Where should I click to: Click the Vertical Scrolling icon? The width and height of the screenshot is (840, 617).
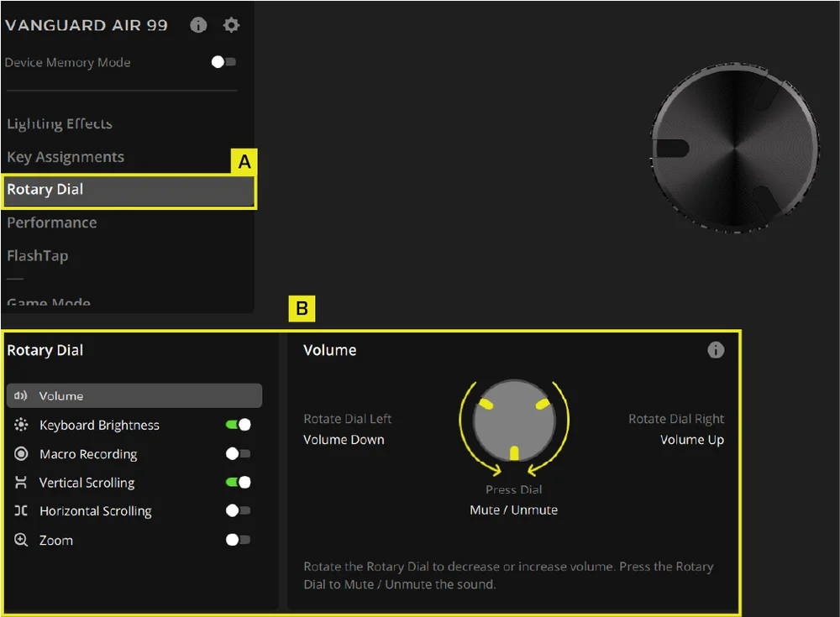coord(21,483)
